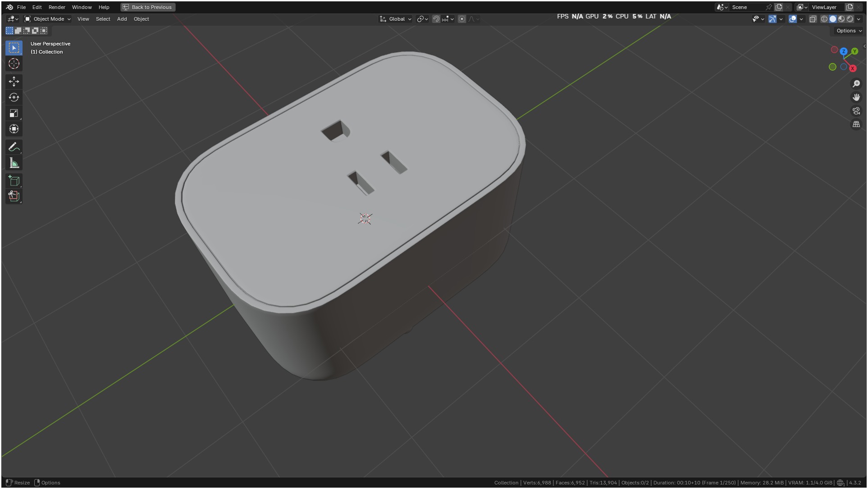Switch to Wireframe shading
Image resolution: width=868 pixels, height=489 pixels.
pyautogui.click(x=824, y=19)
